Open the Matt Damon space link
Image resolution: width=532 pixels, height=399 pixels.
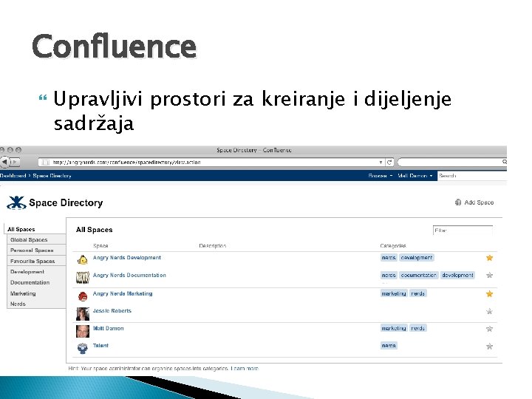point(108,328)
